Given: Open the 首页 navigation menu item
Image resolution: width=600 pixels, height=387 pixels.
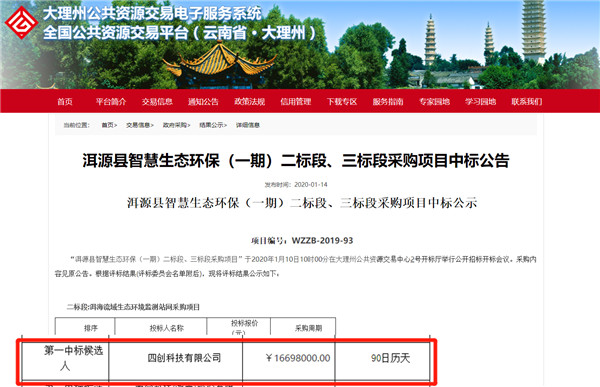Looking at the screenshot, I should pos(65,101).
